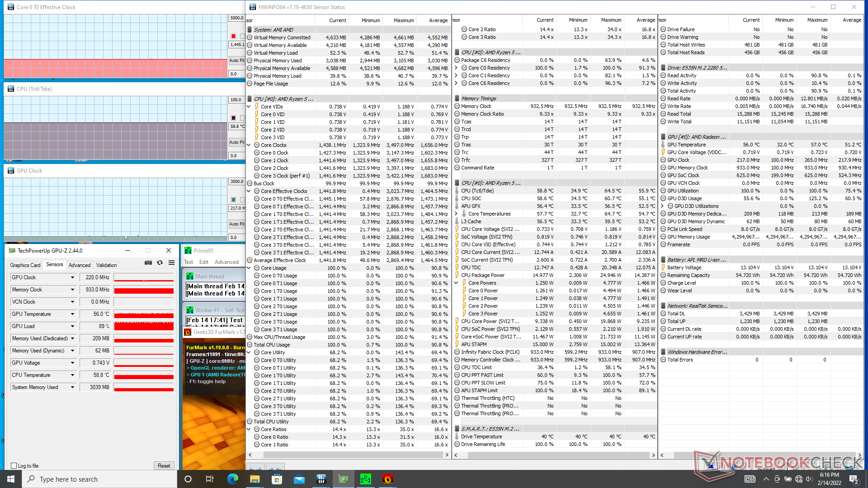Switch to GPU-Z Advanced tab
This screenshot has height=488, width=868.
pos(80,265)
